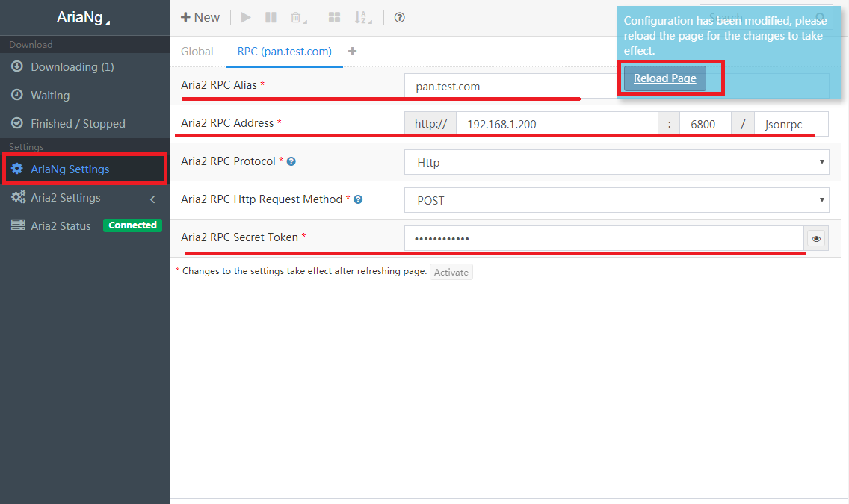The width and height of the screenshot is (849, 504).
Task: Open Downloading (1) task list
Action: 84,67
